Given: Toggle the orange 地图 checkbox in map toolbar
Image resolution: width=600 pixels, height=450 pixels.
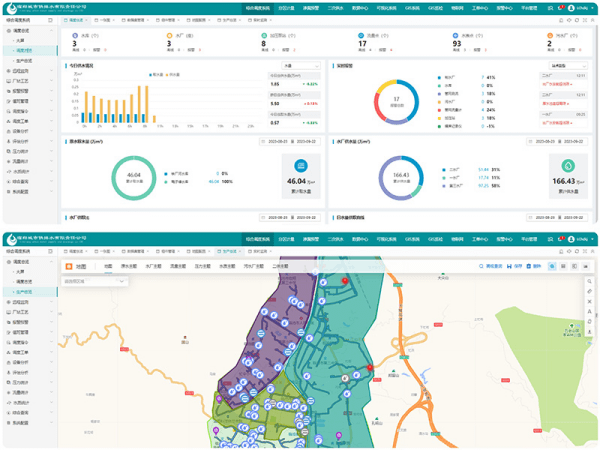Looking at the screenshot, I should pos(70,267).
